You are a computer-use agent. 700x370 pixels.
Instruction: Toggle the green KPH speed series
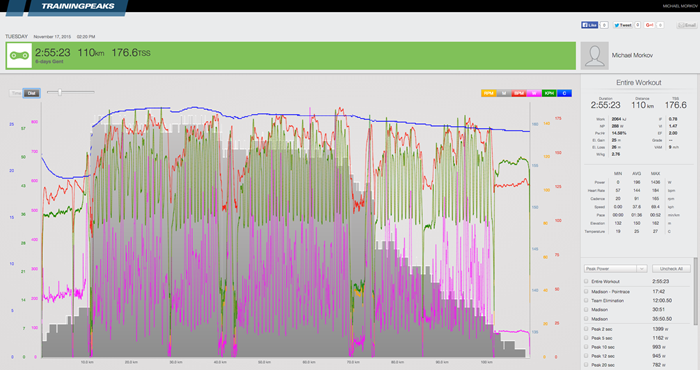[549, 93]
